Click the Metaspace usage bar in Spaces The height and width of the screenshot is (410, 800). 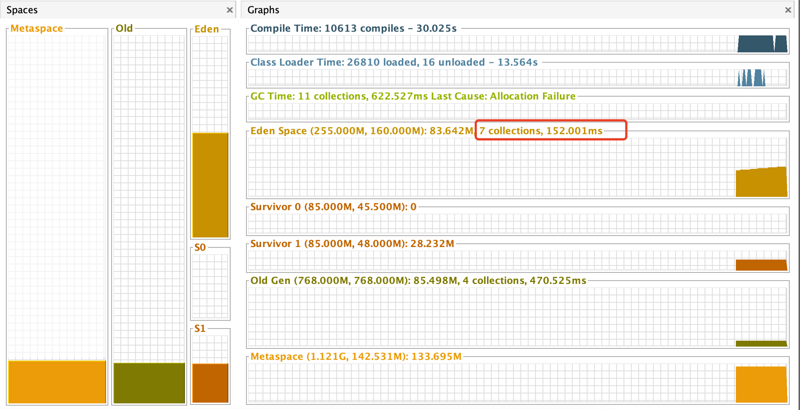pyautogui.click(x=57, y=381)
